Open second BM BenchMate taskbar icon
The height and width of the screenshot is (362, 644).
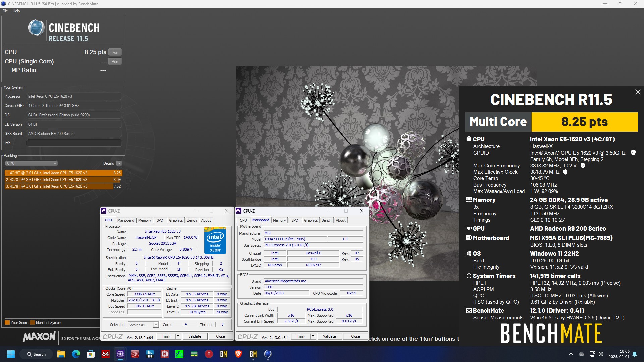253,354
